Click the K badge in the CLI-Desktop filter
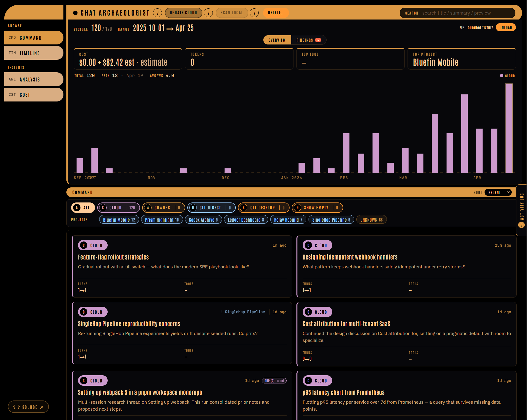 point(244,208)
